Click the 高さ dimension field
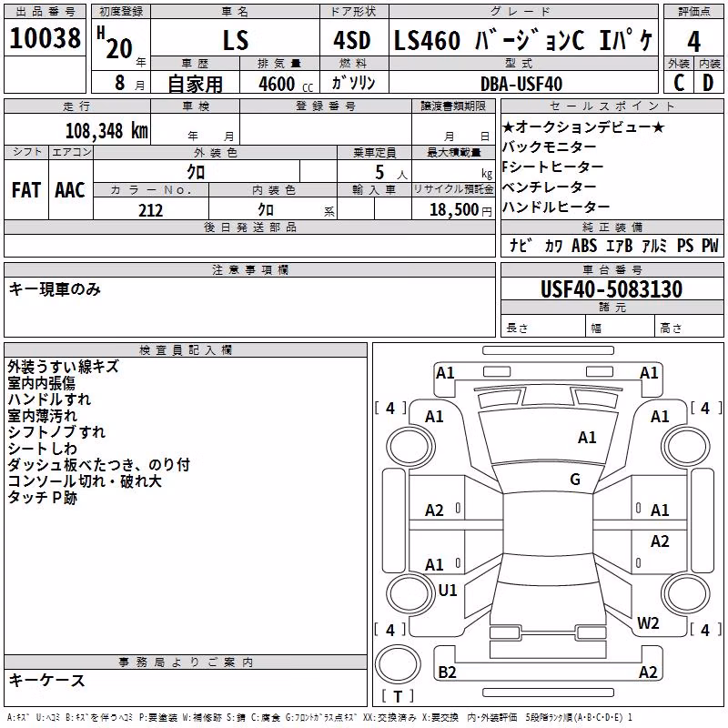The image size is (728, 728). (690, 327)
